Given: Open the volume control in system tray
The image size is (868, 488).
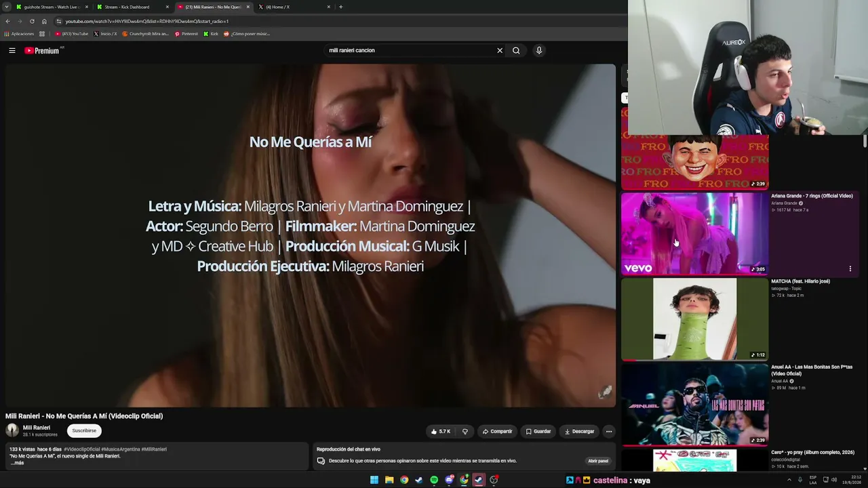Looking at the screenshot, I should (x=834, y=480).
